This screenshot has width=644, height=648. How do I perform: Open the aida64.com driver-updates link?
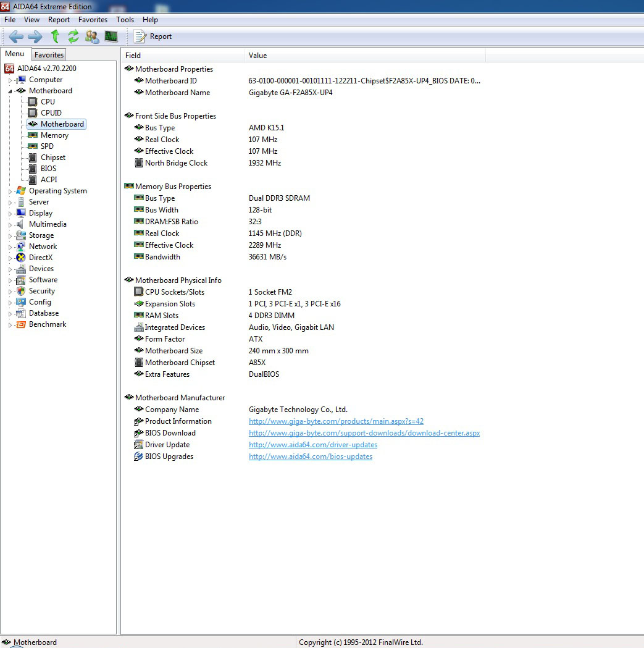click(x=312, y=445)
